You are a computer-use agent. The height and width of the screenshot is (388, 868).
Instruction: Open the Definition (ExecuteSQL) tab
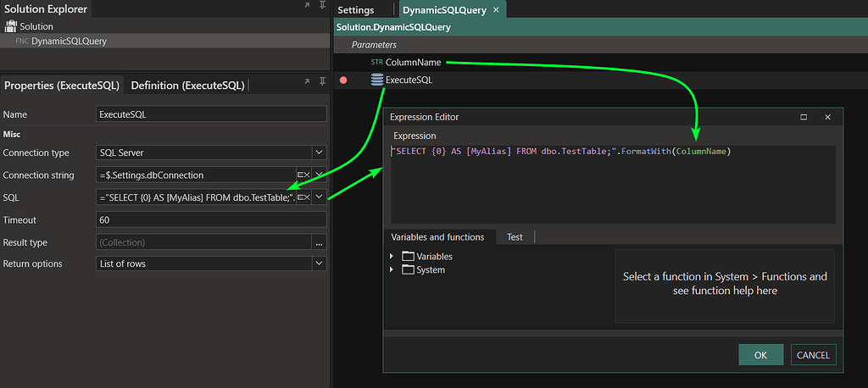(x=187, y=86)
